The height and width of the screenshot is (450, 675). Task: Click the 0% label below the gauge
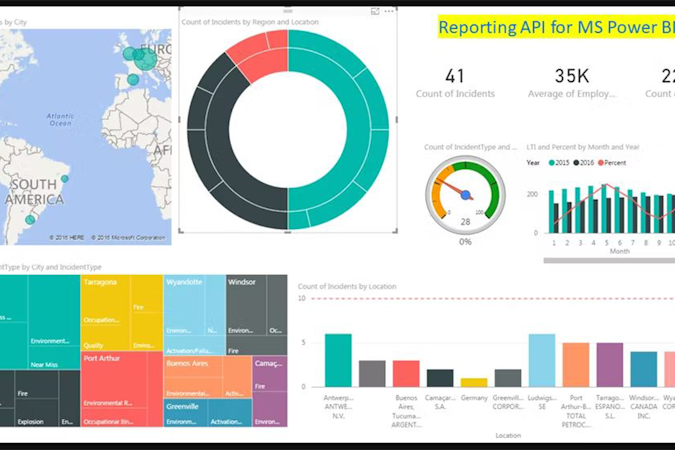pos(465,242)
